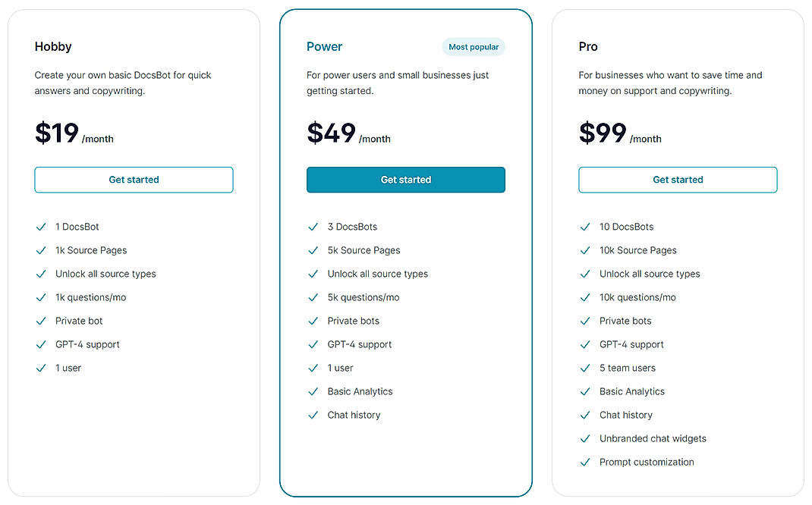The image size is (812, 505).
Task: Click the checkmark beside "Chat history" under Power
Action: click(x=313, y=415)
